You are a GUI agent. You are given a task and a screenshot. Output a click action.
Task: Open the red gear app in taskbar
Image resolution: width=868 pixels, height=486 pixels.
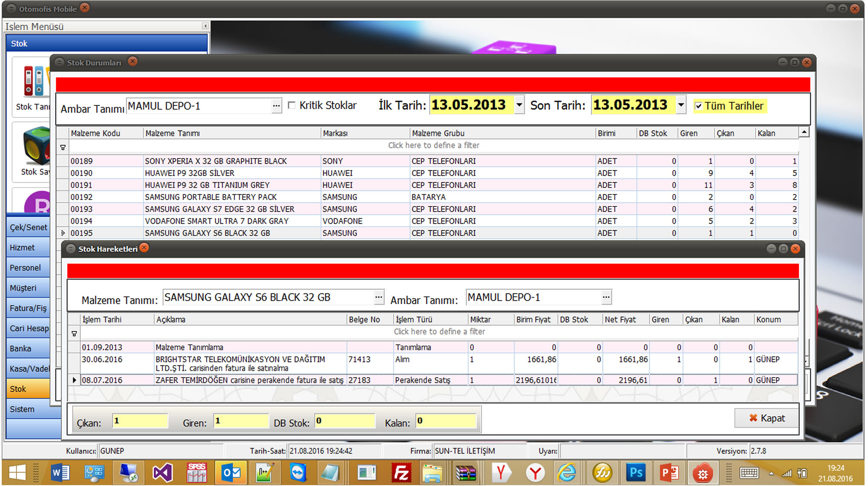click(703, 473)
